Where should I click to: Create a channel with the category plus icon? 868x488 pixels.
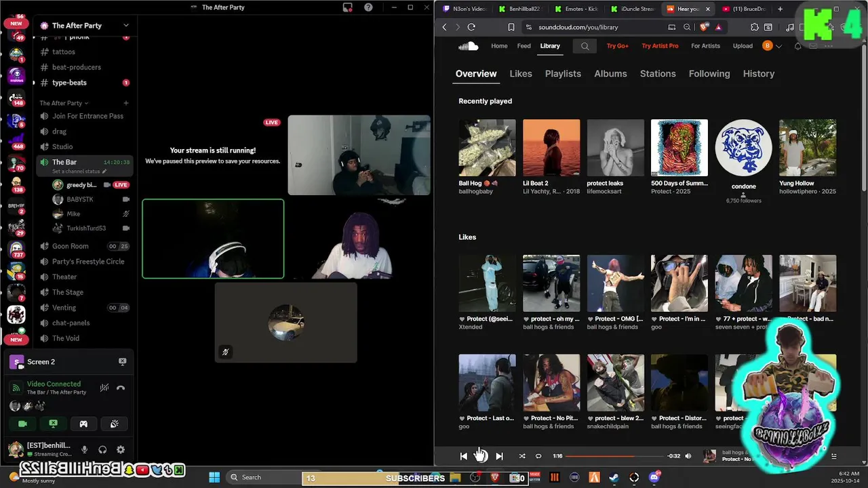tap(125, 103)
